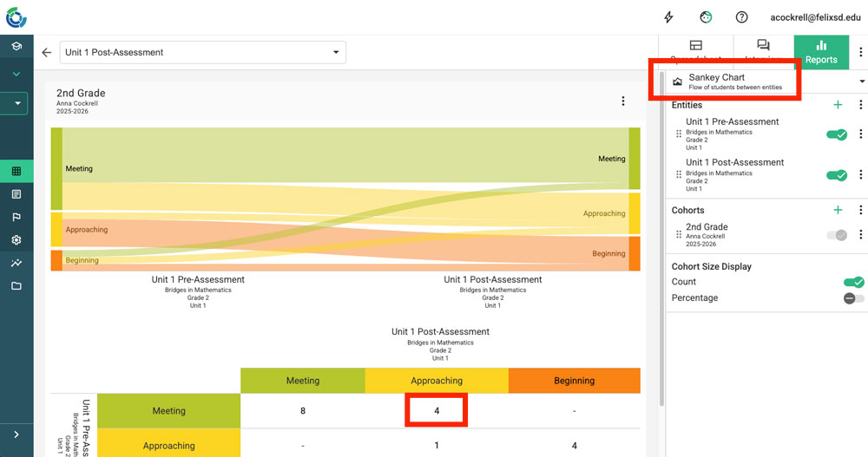Open the Unit 1 Post-Assessment dropdown
Screen dimensions: 868x457
click(x=202, y=53)
